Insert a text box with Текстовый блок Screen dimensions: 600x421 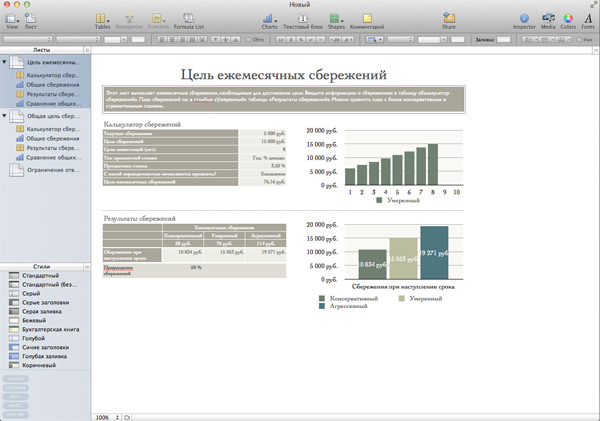tap(302, 17)
